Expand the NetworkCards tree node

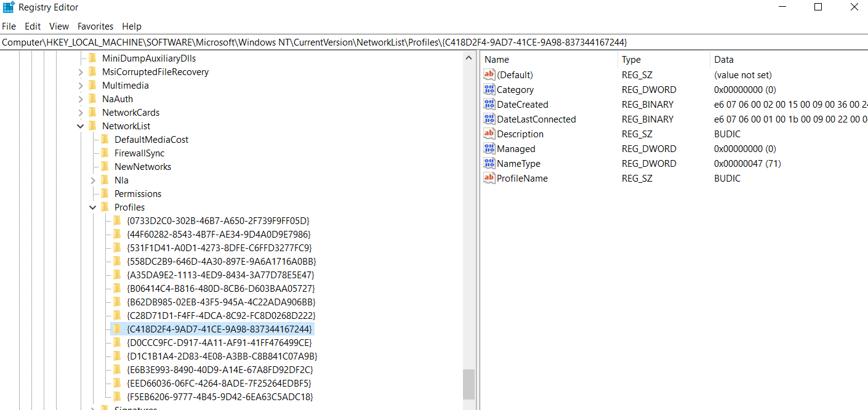click(x=81, y=113)
